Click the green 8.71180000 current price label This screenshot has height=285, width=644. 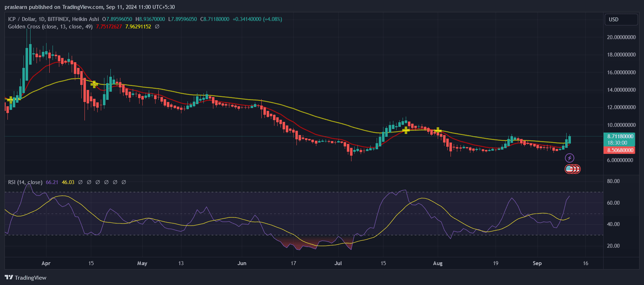click(620, 136)
